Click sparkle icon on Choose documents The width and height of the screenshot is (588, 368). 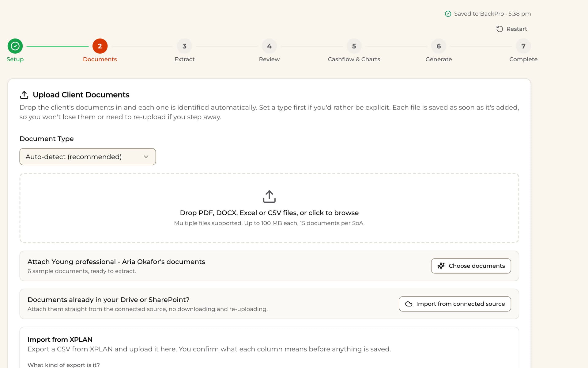coord(441,266)
